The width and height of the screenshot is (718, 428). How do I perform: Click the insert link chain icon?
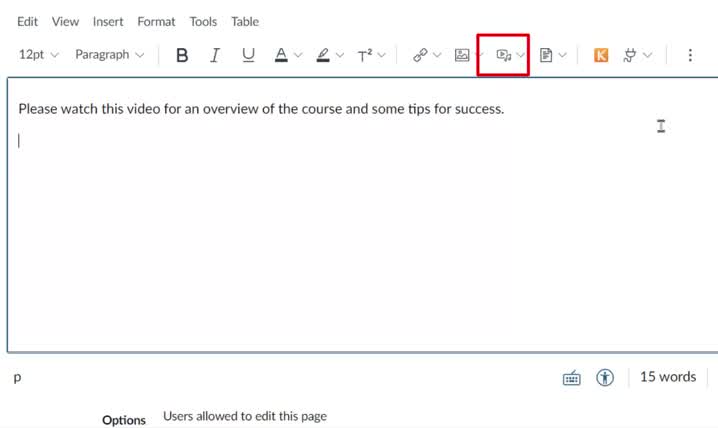420,55
